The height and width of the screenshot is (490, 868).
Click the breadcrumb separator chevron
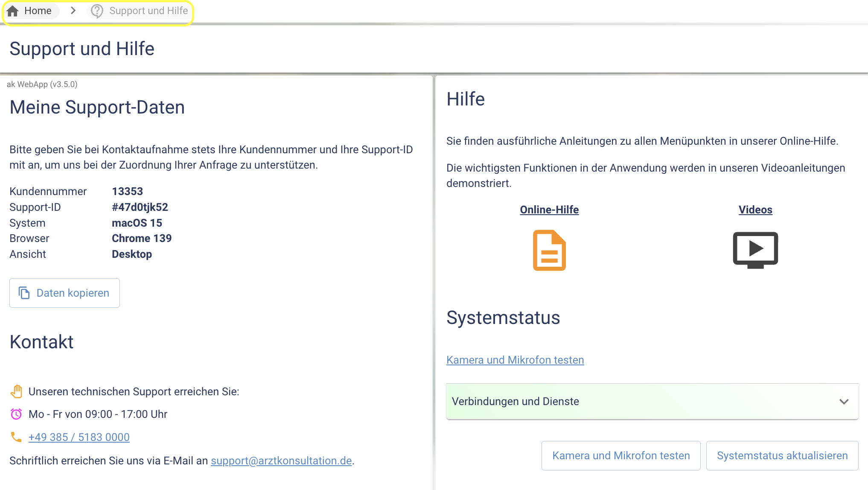[x=73, y=11]
